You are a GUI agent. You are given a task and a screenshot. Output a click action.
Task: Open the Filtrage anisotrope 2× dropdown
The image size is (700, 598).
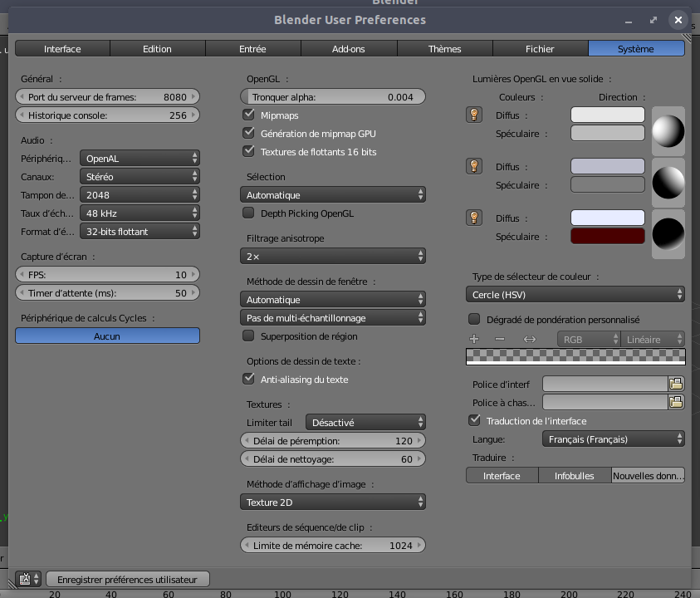pyautogui.click(x=333, y=257)
